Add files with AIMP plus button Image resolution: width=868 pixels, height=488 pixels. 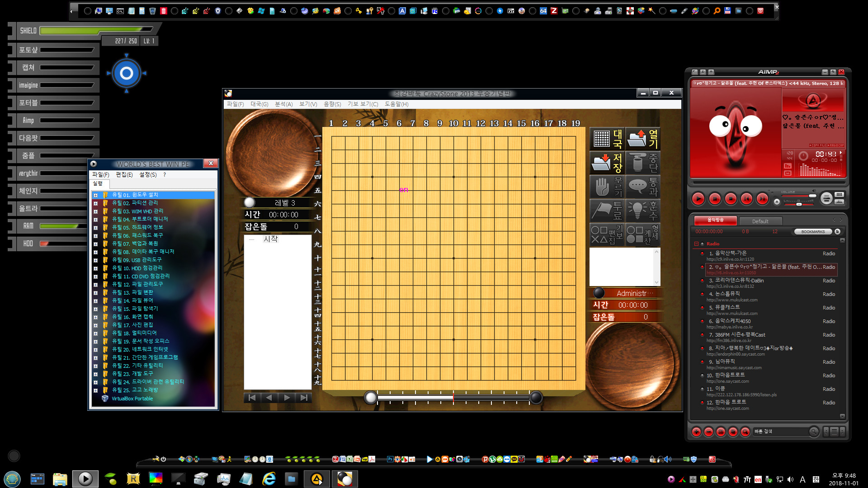pyautogui.click(x=697, y=432)
